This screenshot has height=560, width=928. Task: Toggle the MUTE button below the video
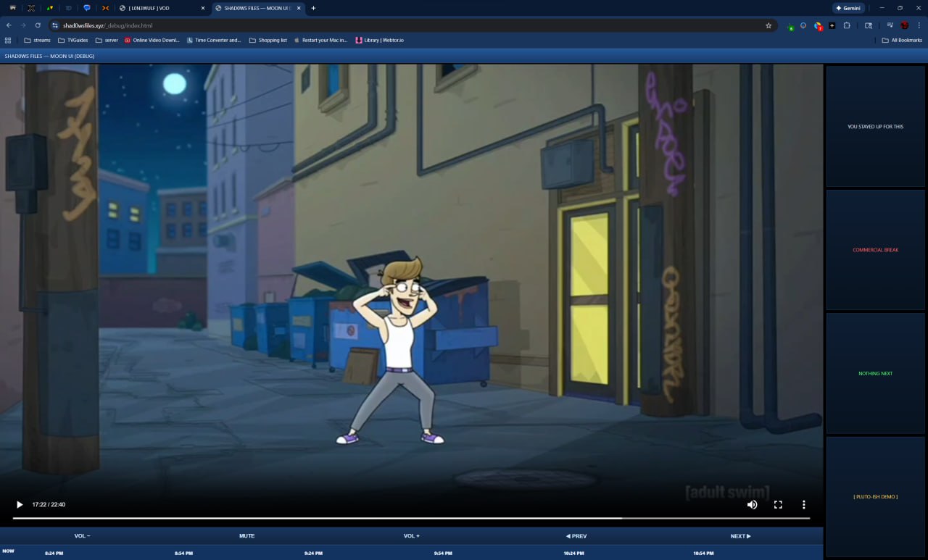246,536
